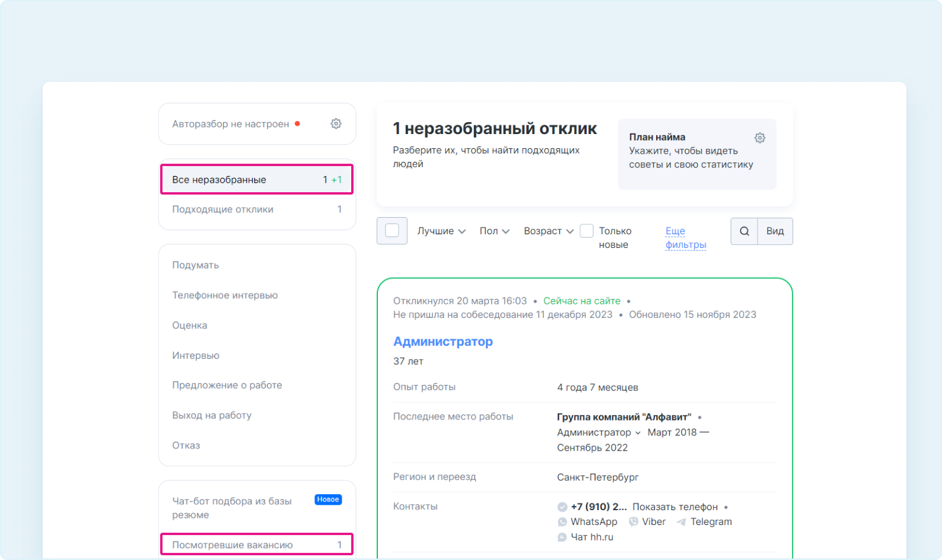Open the 'Администратор' resume title link
This screenshot has width=942, height=560.
443,342
